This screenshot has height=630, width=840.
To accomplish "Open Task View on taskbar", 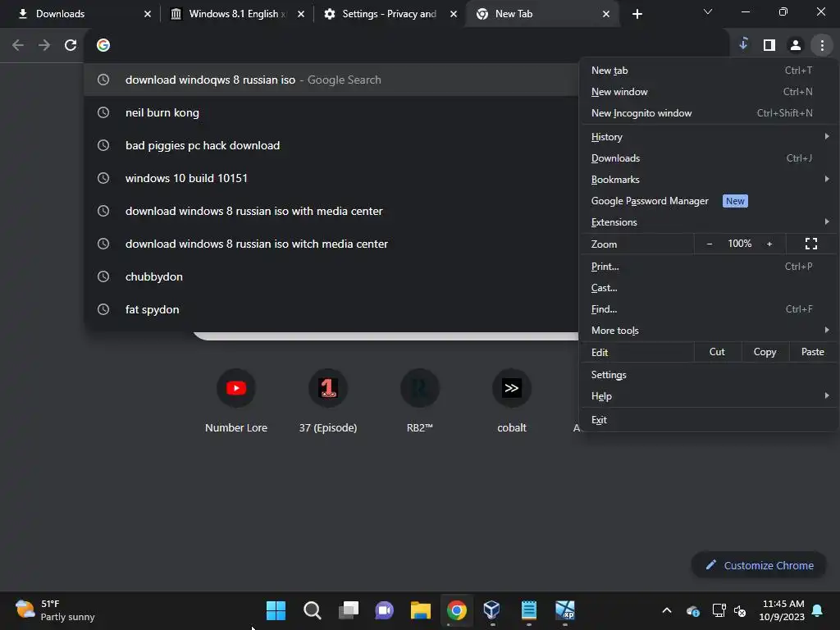I will [348, 610].
